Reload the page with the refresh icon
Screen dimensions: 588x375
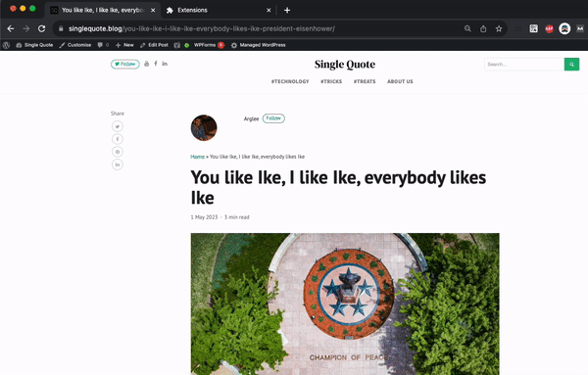coord(41,28)
